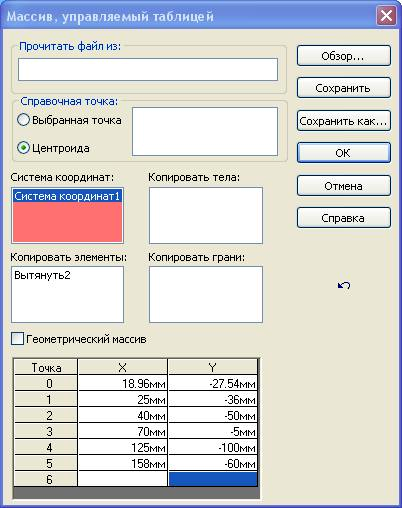
Task: Close the table-driven pattern dialog
Action: (386, 16)
